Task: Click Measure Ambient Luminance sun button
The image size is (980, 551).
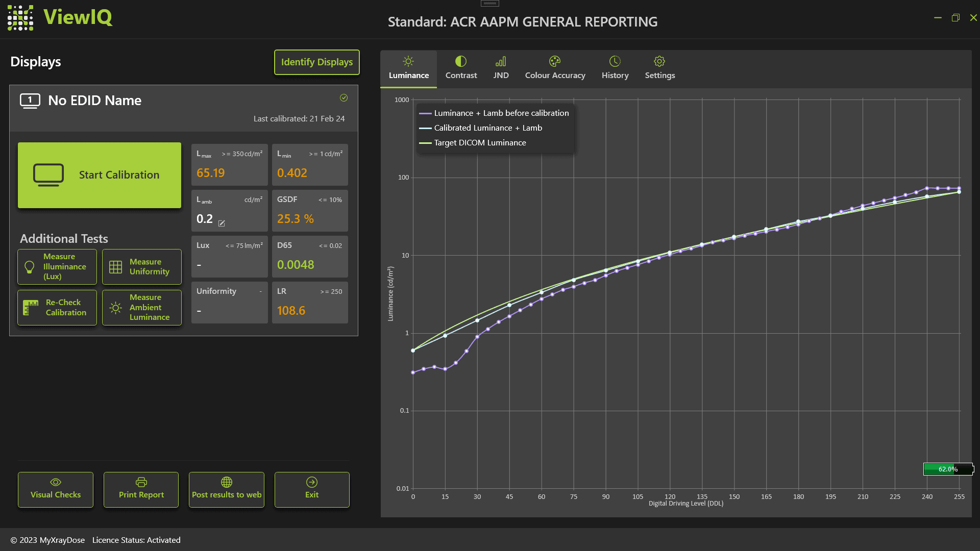Action: coord(142,307)
